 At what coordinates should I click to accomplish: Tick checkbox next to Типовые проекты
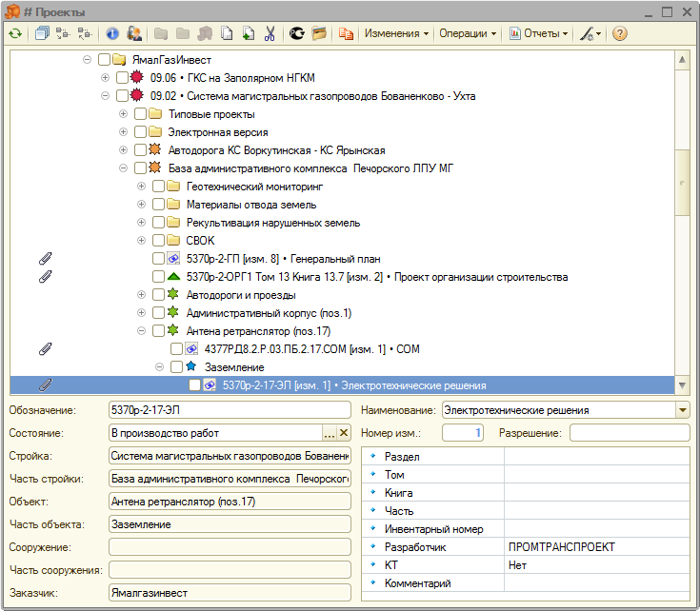(x=140, y=114)
